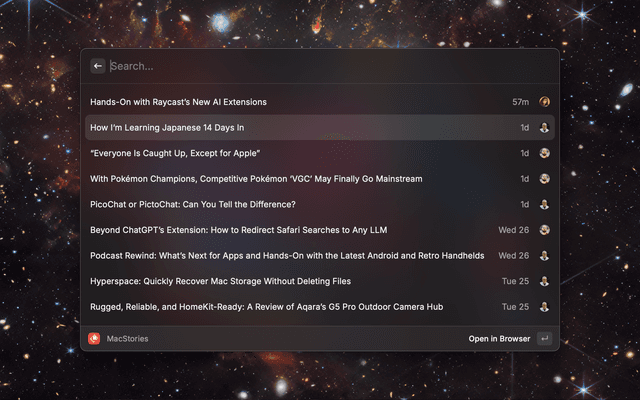
Task: Click the MacStories label in footer
Action: tap(127, 339)
